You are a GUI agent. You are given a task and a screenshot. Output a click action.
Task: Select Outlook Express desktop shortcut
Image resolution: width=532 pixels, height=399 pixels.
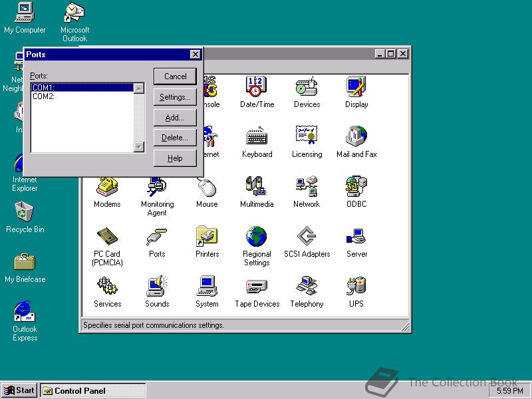[25, 321]
